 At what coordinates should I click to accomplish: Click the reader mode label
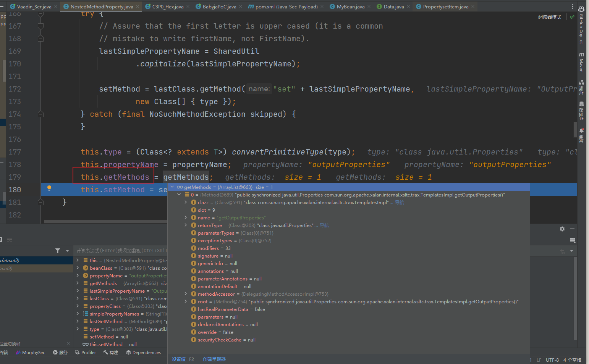tap(550, 17)
